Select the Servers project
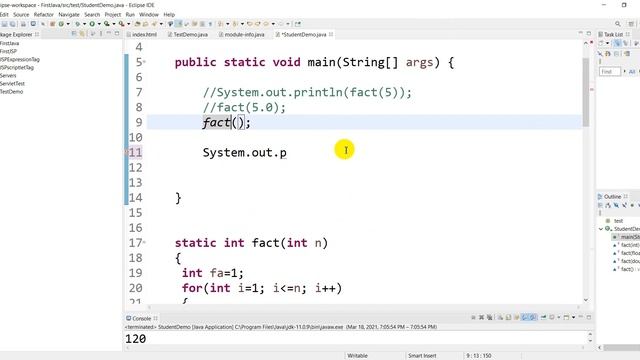The image size is (640, 360). tap(8, 76)
